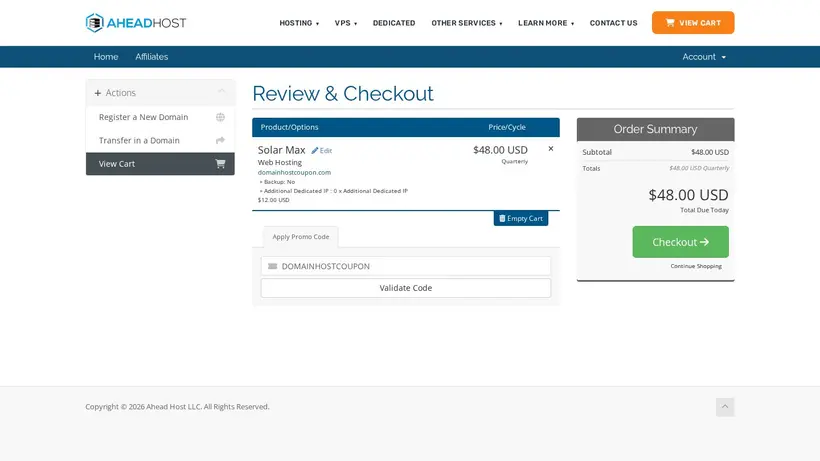Select View Cart in sidebar
This screenshot has height=461, width=820.
(160, 164)
